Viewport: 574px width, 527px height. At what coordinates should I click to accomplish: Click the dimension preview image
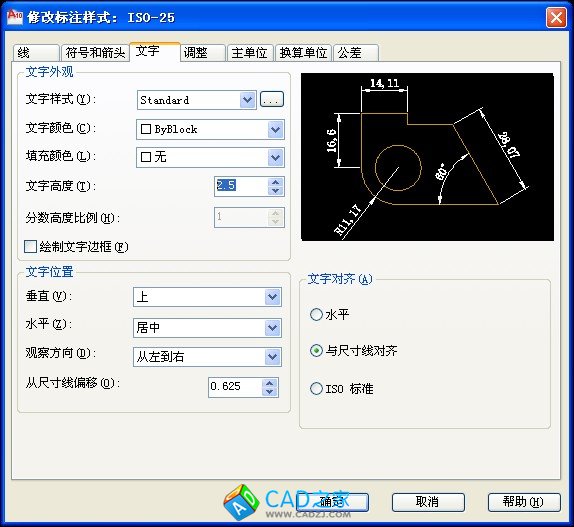(427, 157)
